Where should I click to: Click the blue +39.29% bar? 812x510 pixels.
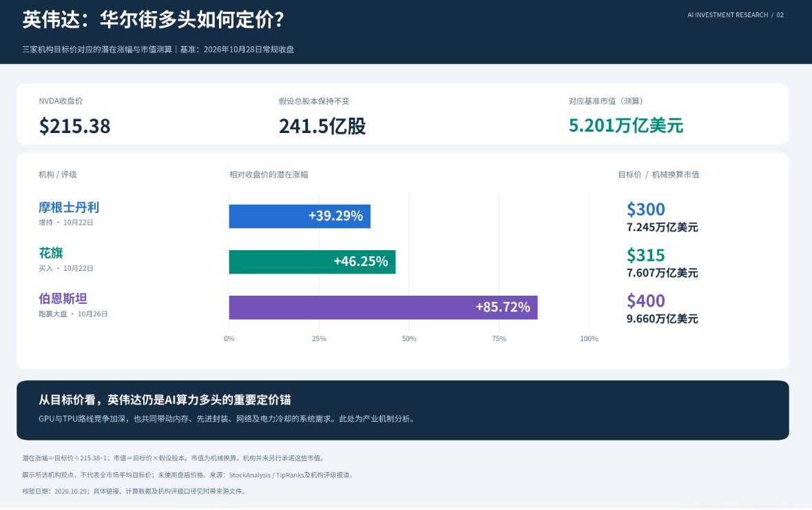pos(300,216)
